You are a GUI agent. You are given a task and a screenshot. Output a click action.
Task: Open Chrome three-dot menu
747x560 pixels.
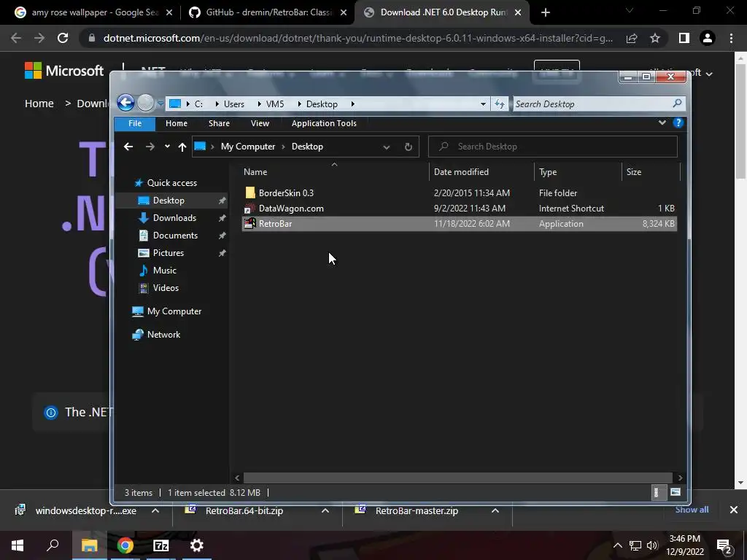(x=731, y=38)
